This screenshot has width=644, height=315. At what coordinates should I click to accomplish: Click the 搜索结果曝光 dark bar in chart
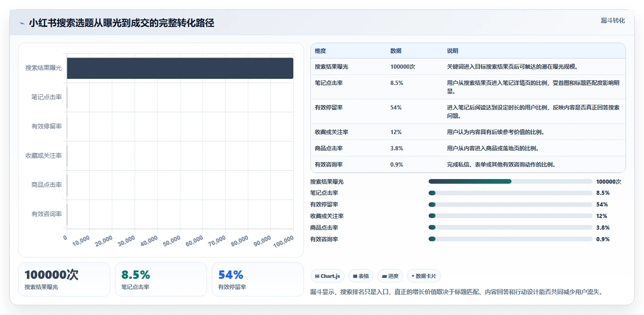pos(180,68)
